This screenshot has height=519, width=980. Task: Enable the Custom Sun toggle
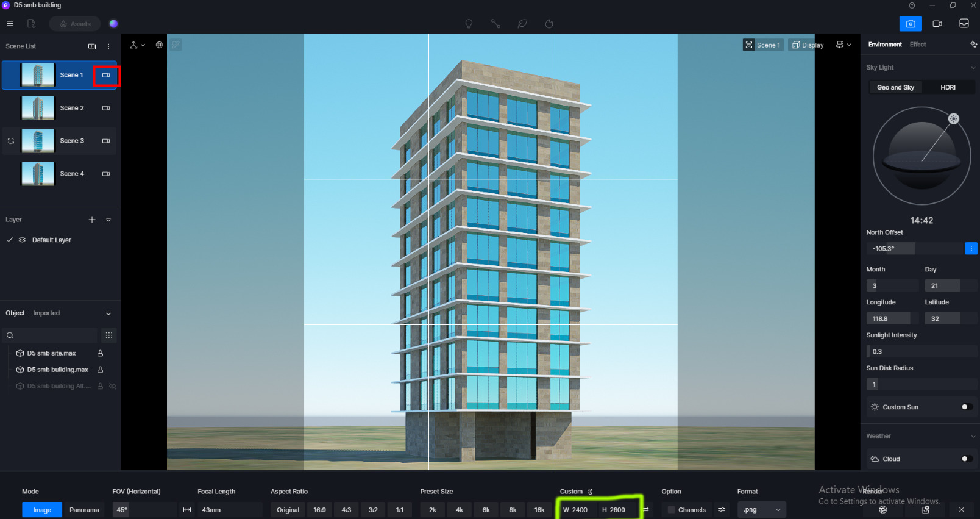[967, 407]
